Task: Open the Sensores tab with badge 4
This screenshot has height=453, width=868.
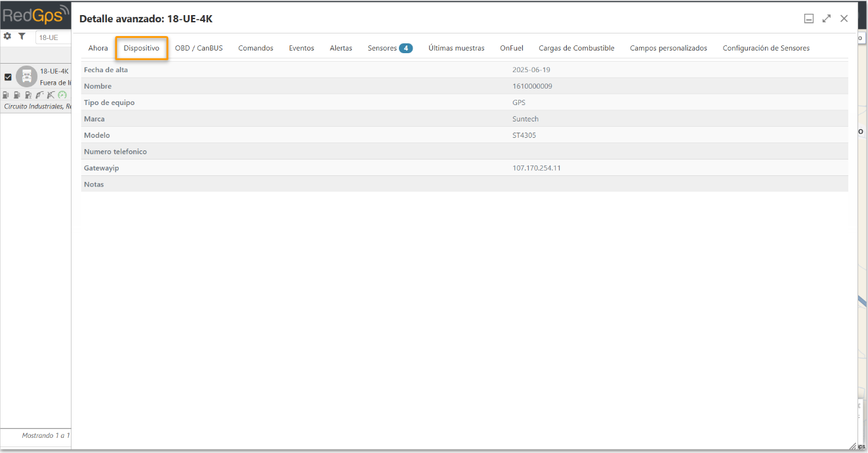Action: 390,48
